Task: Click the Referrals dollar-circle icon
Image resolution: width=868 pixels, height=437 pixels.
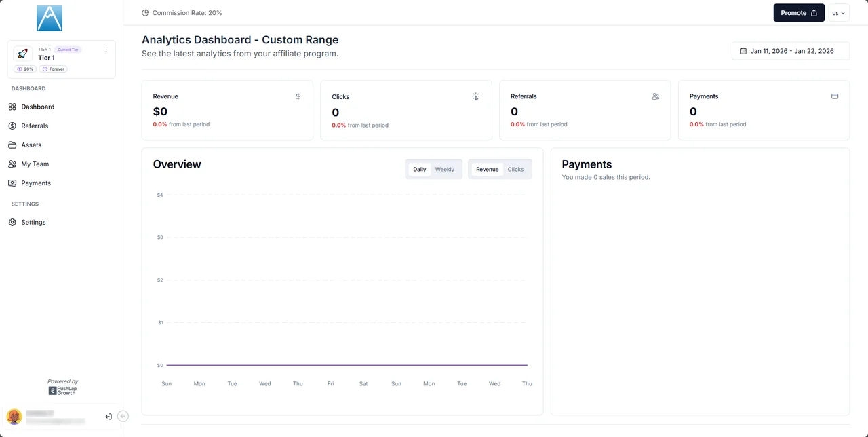Action: pos(12,126)
